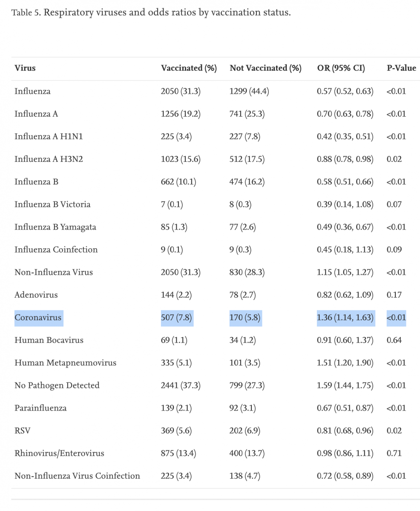Screen dimensions: 420x511
Task: Click the Vaccinated (%) column header
Action: pyautogui.click(x=189, y=68)
